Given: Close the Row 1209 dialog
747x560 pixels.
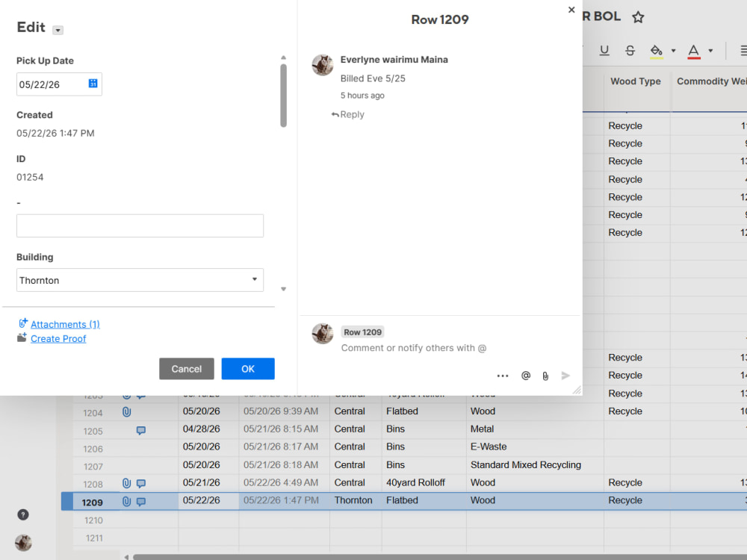Looking at the screenshot, I should [571, 10].
